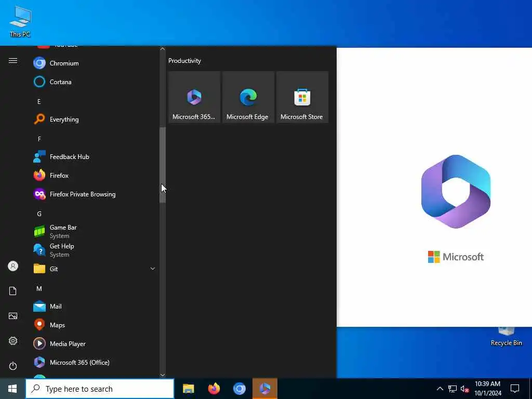Click the Microsoft 365 tile under Productivity
Image resolution: width=532 pixels, height=399 pixels.
click(x=194, y=97)
